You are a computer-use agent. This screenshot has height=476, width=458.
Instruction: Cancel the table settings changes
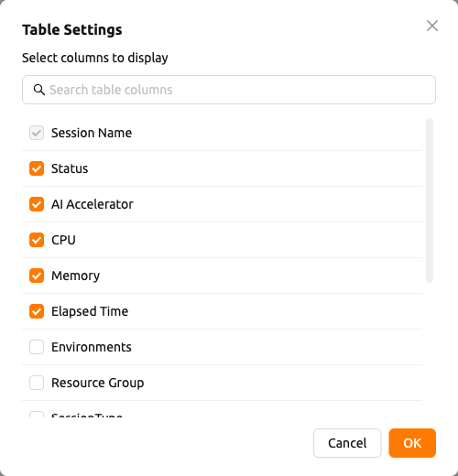[x=347, y=443]
